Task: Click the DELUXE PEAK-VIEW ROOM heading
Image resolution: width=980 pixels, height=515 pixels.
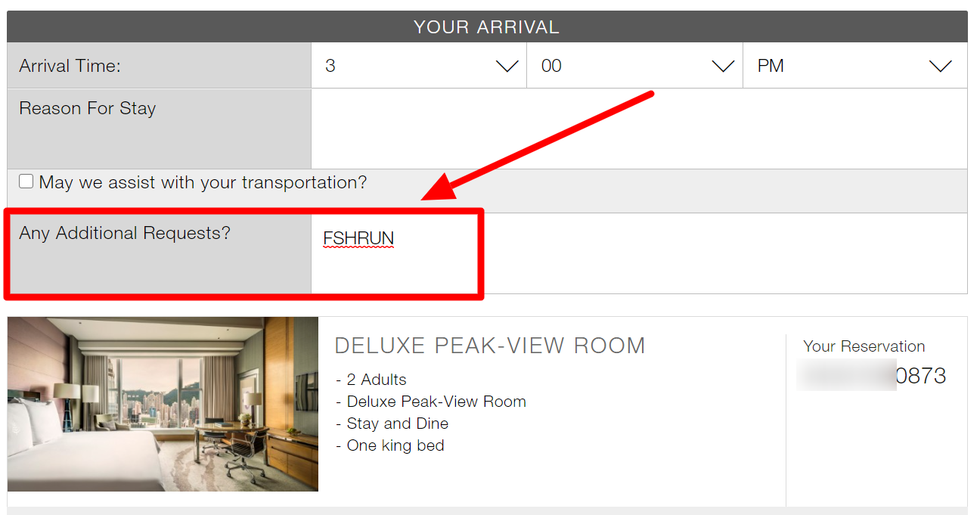Action: (x=490, y=346)
